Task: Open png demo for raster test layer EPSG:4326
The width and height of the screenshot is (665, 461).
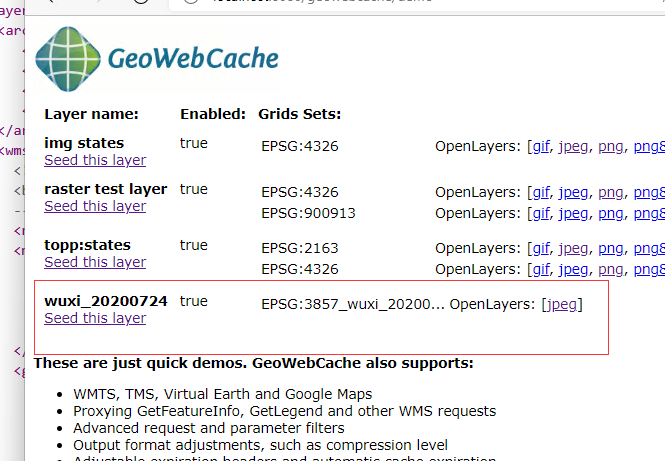Action: coord(610,192)
